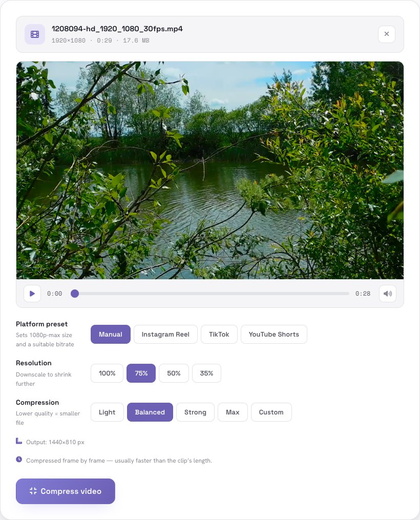Select the Manual platform preset
This screenshot has width=420, height=520.
(111, 334)
